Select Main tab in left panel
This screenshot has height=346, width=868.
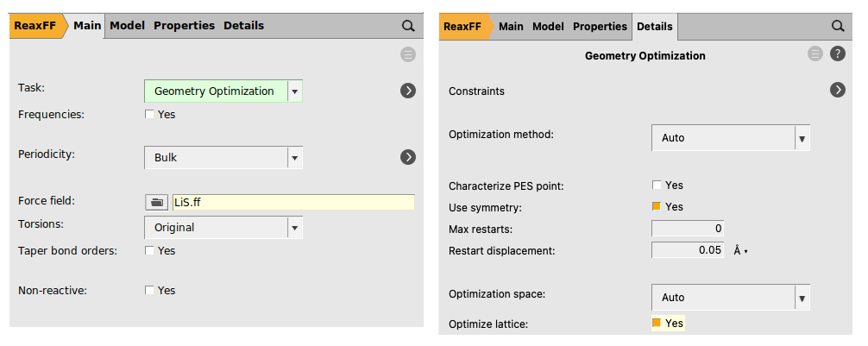pyautogui.click(x=87, y=26)
